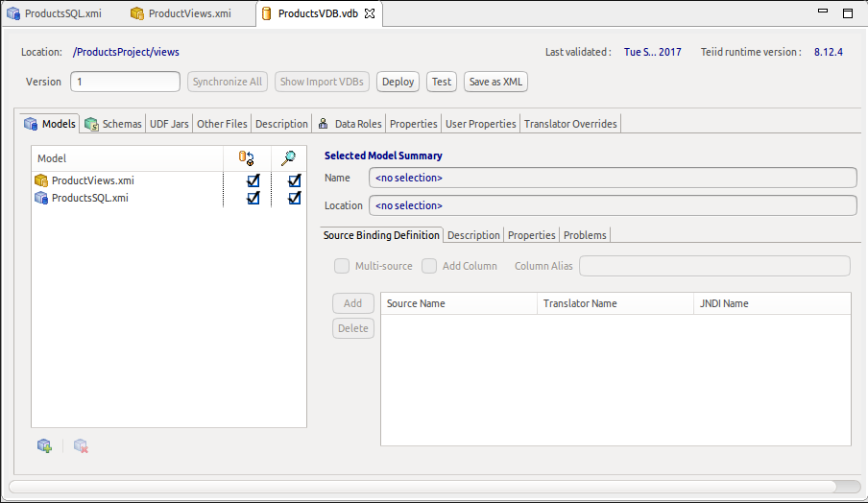Viewport: 868px width, 503px height.
Task: Open the Other Files tab
Action: [x=222, y=124]
